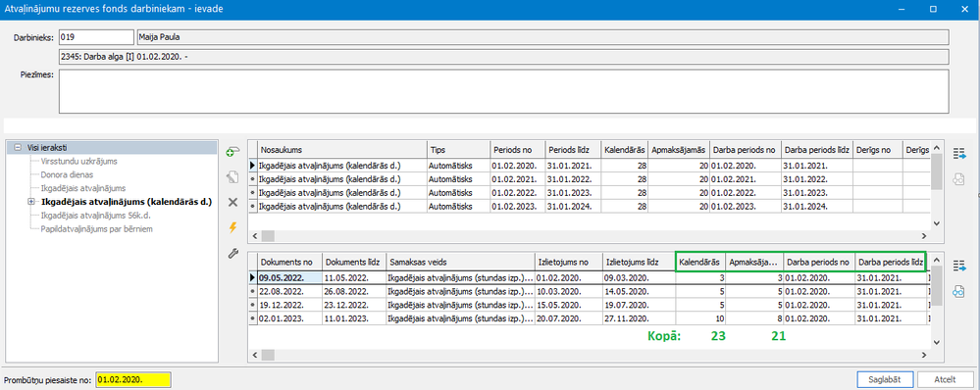Select the upper row ending 31.01.2024.
The width and height of the screenshot is (980, 390).
[590, 206]
